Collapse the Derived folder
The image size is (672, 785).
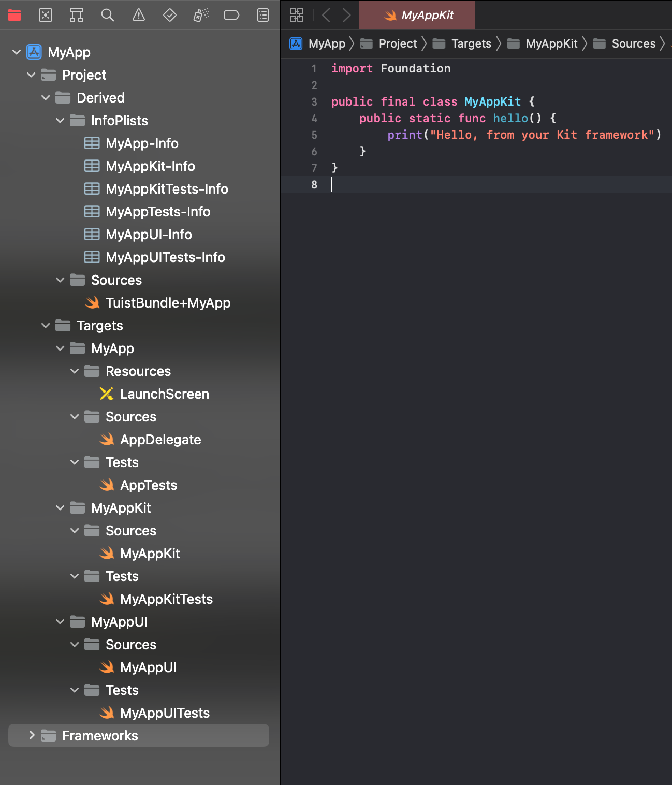point(46,98)
